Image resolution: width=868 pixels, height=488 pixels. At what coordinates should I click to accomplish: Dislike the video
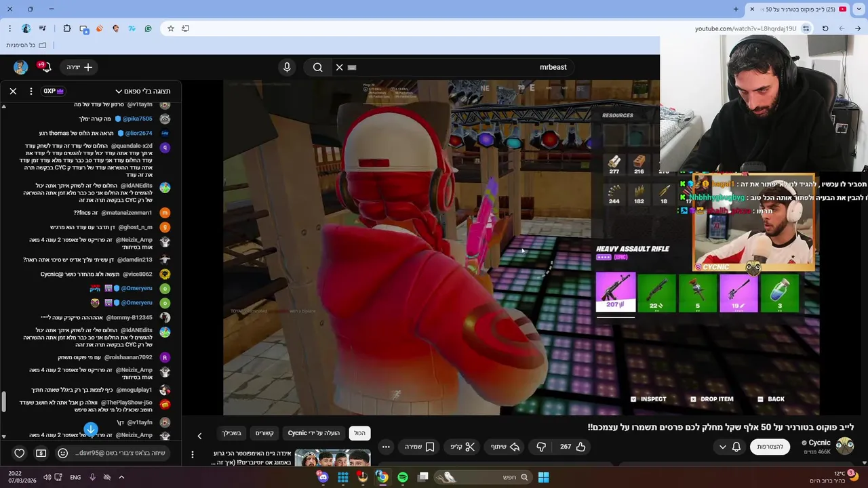(x=541, y=447)
